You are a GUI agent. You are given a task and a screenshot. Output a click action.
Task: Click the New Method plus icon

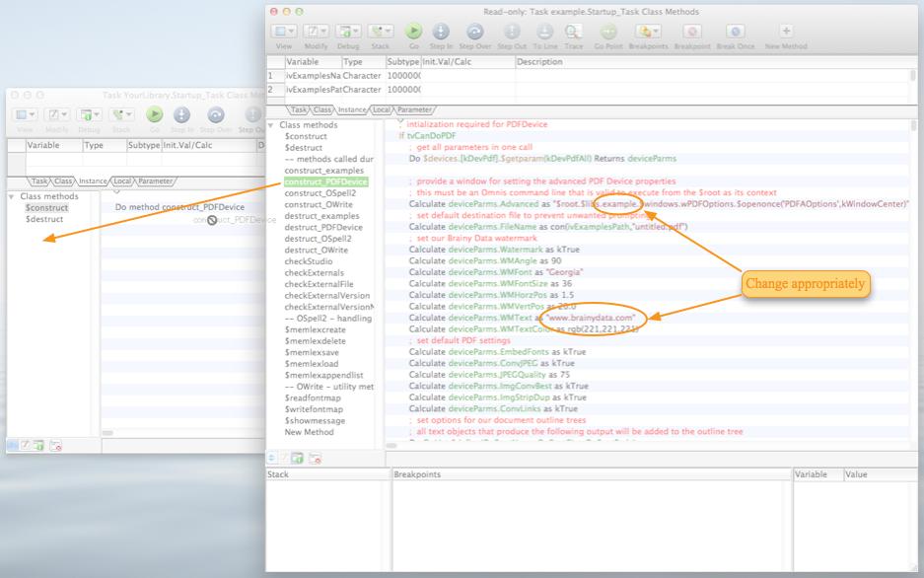coord(786,31)
